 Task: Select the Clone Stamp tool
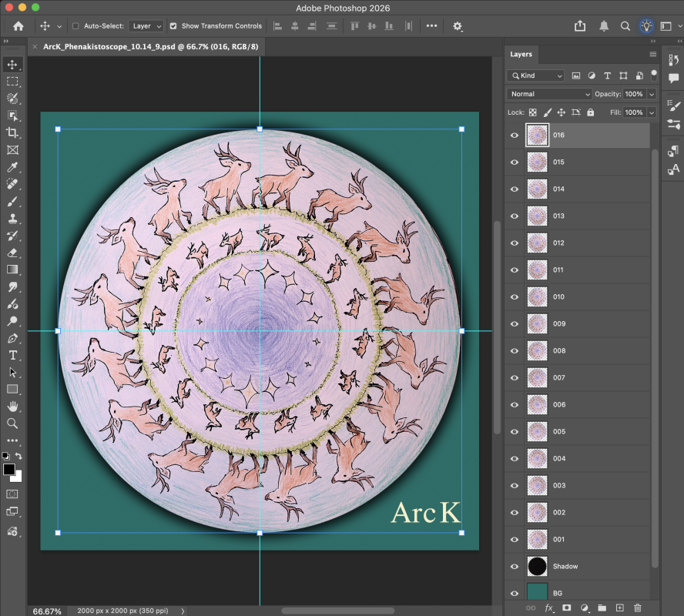click(x=12, y=219)
